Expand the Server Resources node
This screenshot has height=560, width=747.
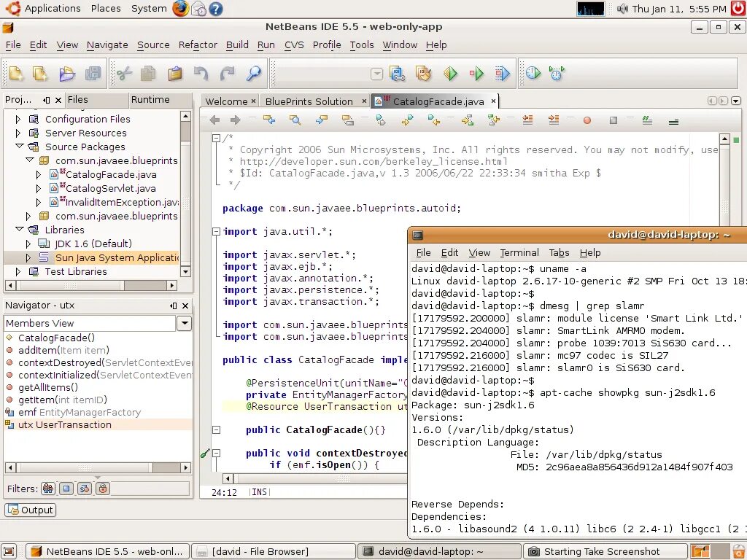(x=18, y=133)
